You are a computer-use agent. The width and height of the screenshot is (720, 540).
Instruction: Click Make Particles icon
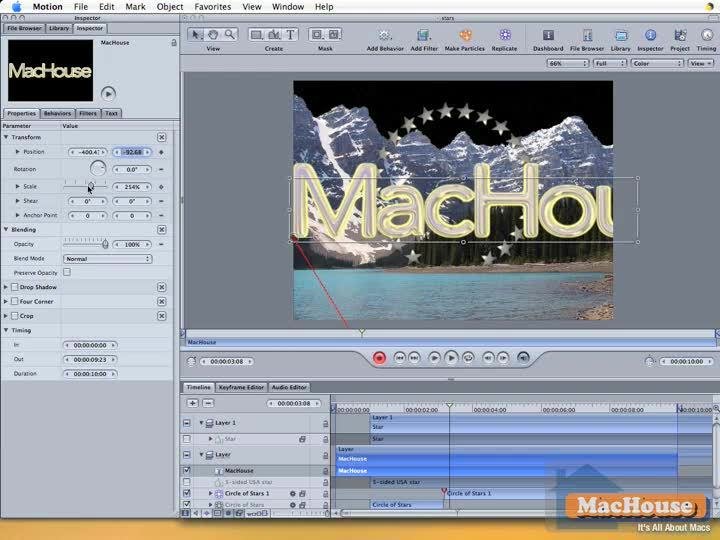(x=465, y=35)
